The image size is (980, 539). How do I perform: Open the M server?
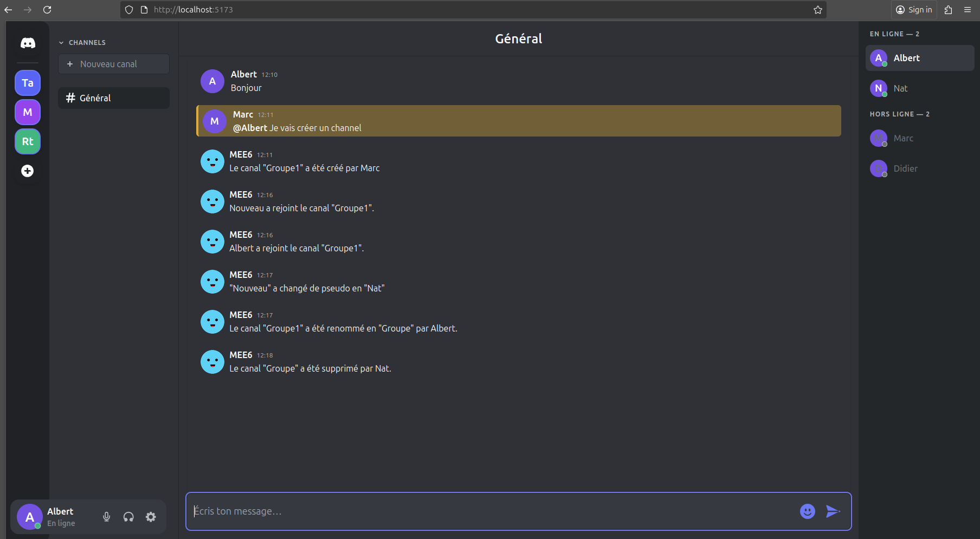[x=28, y=112]
